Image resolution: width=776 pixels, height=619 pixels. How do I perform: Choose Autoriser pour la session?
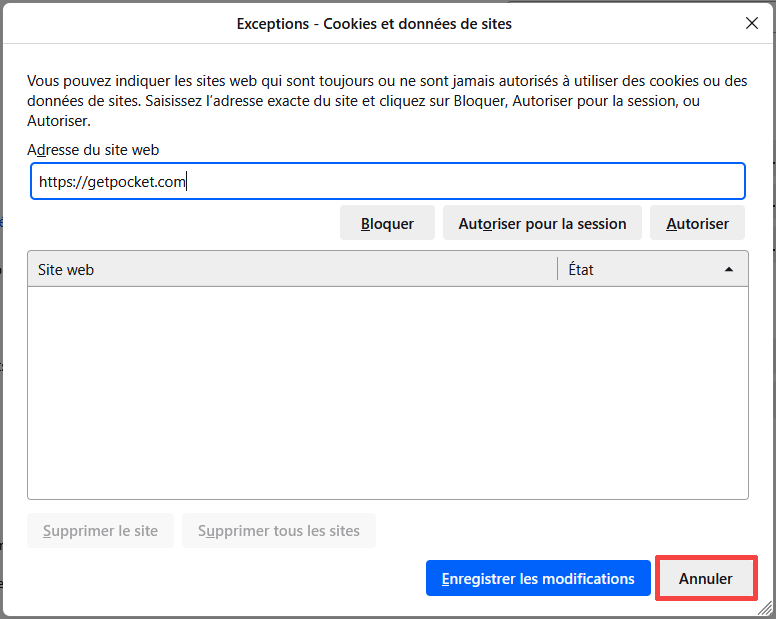[x=542, y=223]
